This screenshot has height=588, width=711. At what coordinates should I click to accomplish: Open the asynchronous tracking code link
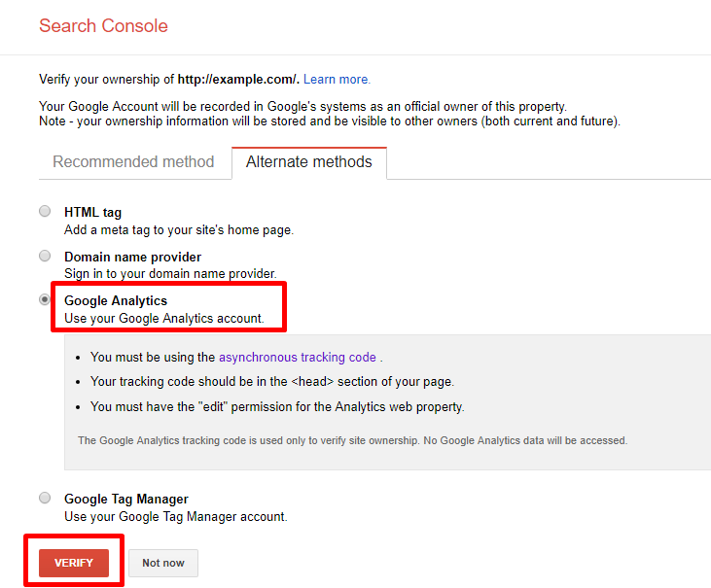[298, 357]
